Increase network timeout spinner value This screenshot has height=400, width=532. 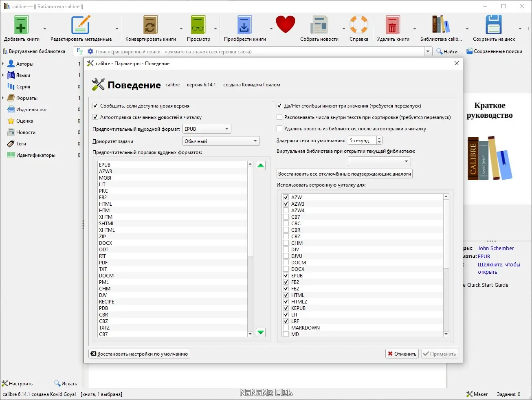pos(379,138)
